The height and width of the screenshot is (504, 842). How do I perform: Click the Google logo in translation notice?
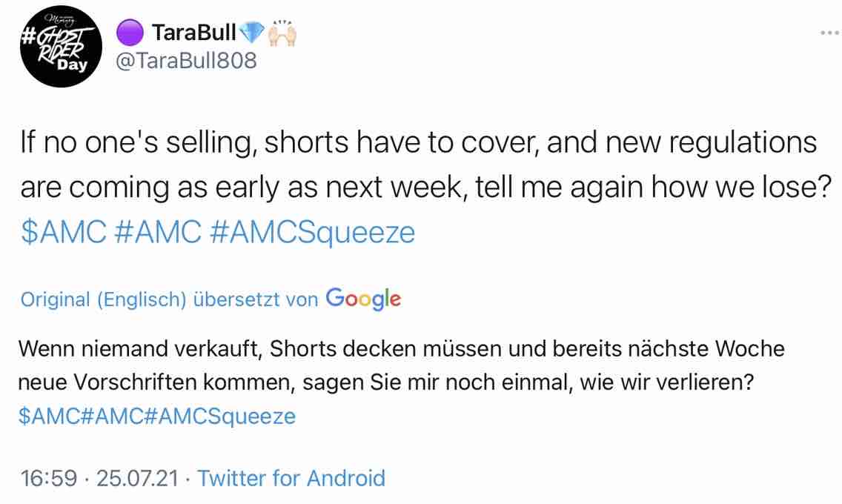click(x=363, y=299)
